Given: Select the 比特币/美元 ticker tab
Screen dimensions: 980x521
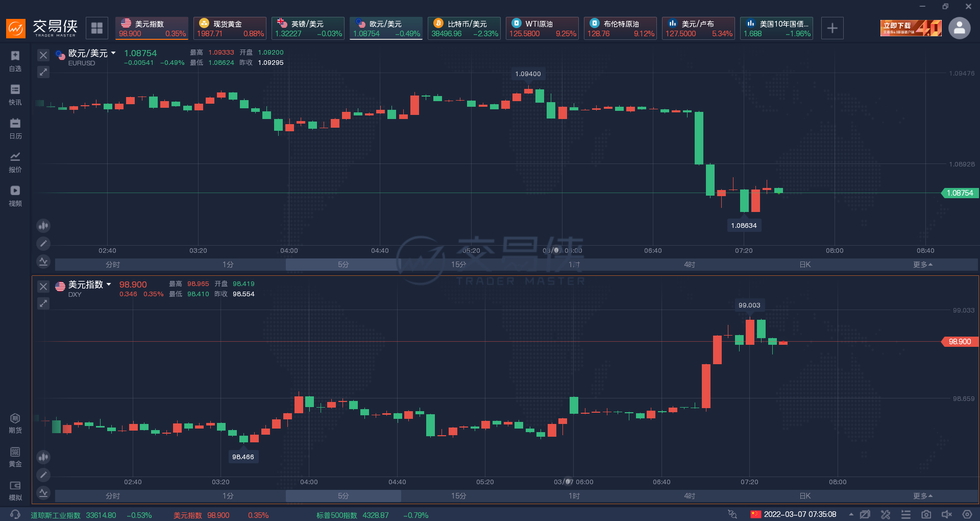Looking at the screenshot, I should click(x=464, y=28).
